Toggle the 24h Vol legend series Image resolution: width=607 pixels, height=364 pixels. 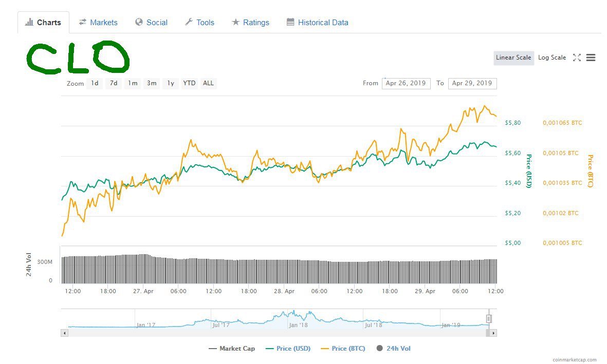pyautogui.click(x=394, y=349)
